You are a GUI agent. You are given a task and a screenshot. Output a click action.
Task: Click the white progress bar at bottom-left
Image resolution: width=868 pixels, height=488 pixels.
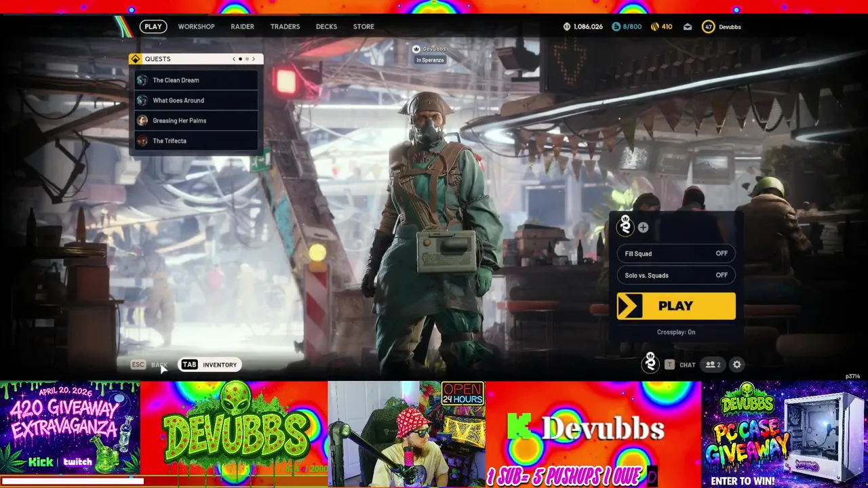pos(73,481)
